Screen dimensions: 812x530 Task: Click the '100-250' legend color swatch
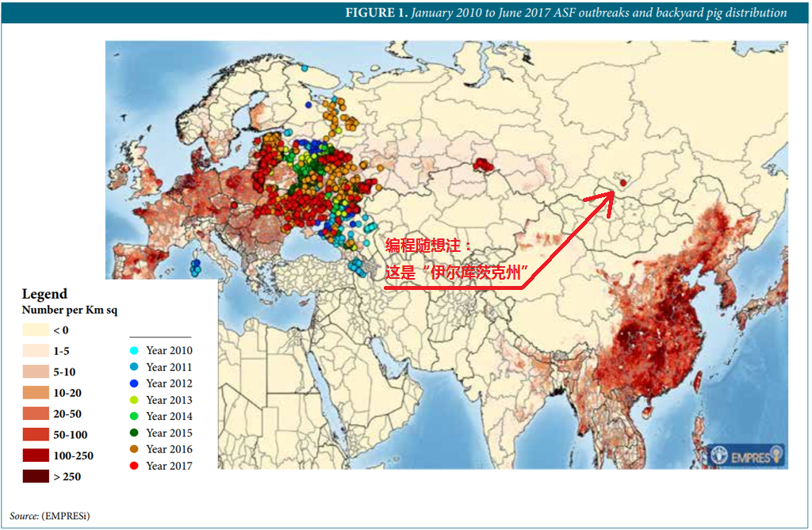click(x=34, y=456)
